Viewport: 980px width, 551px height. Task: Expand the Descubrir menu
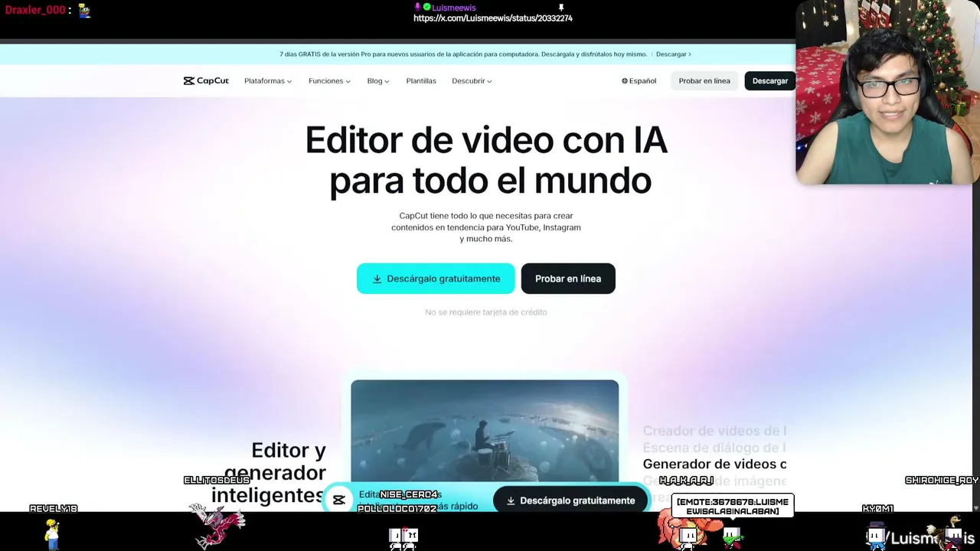472,81
